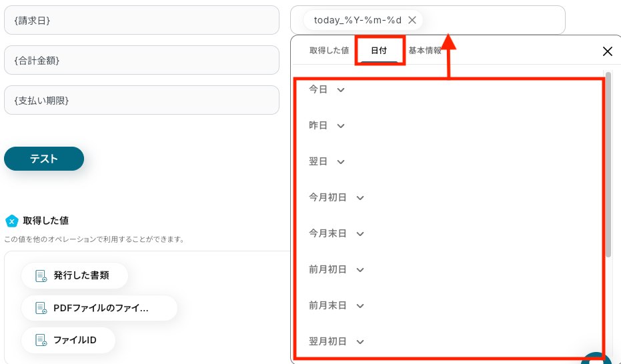Open the 基本情報 tab
Image resolution: width=621 pixels, height=364 pixels.
point(425,51)
